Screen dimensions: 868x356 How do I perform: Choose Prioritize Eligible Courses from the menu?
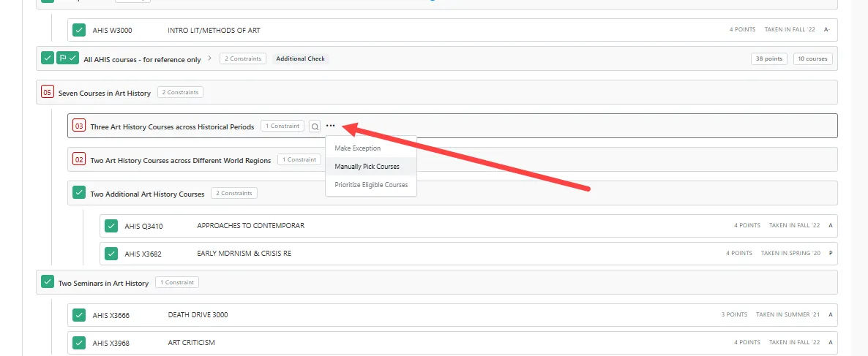(x=371, y=185)
